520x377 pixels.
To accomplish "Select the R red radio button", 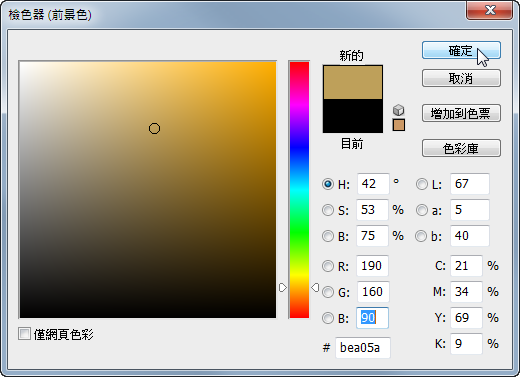I will click(x=328, y=266).
